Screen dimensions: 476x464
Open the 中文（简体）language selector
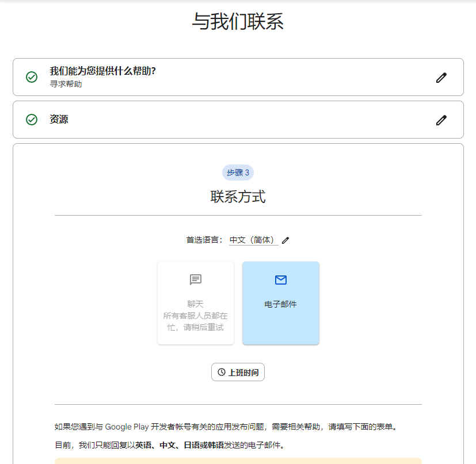[253, 240]
